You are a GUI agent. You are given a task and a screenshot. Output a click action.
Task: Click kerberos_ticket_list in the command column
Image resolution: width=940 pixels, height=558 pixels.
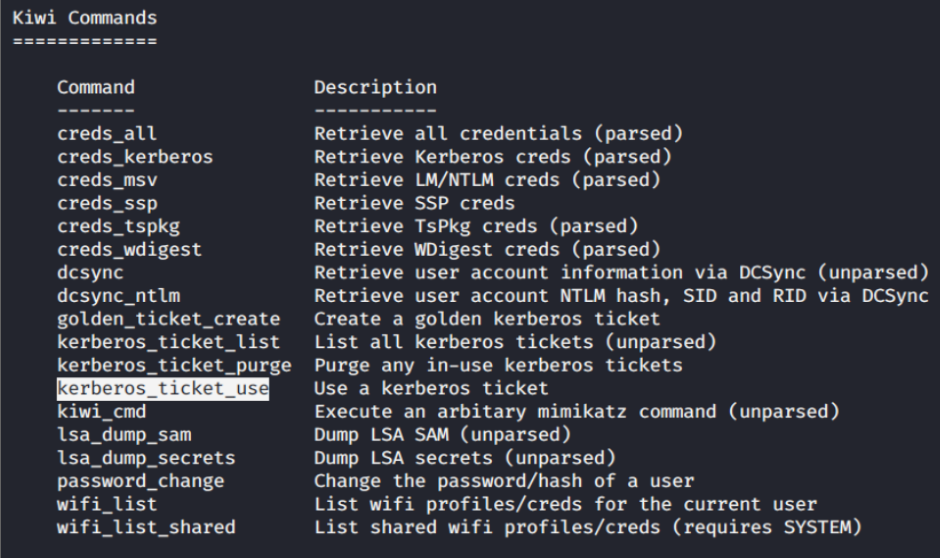pos(163,341)
